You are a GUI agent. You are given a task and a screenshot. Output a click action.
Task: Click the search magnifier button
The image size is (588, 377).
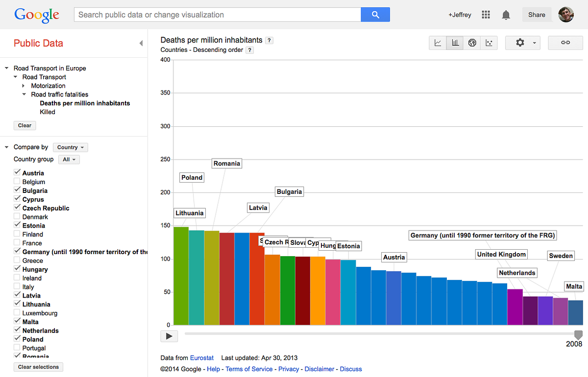(x=375, y=15)
